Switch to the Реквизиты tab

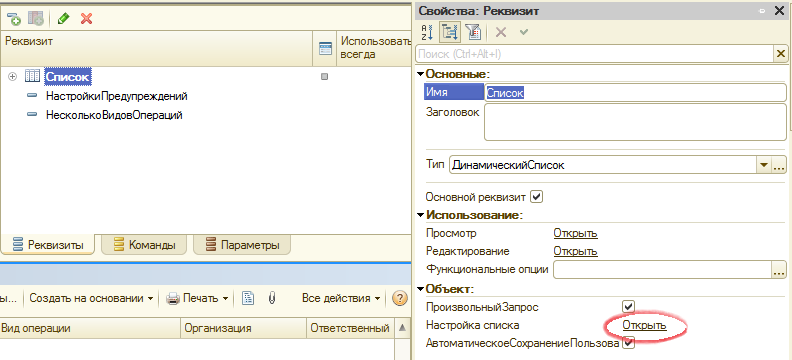48,245
